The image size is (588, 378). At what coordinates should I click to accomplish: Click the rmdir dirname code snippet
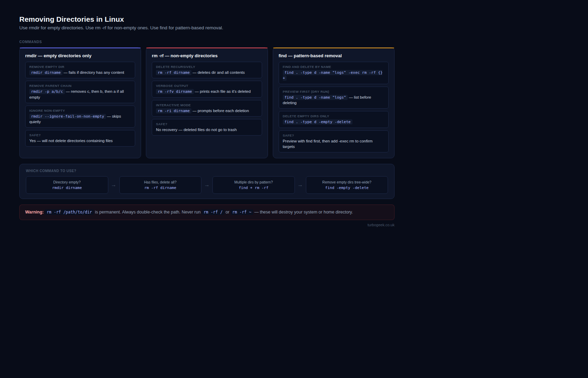pos(46,73)
